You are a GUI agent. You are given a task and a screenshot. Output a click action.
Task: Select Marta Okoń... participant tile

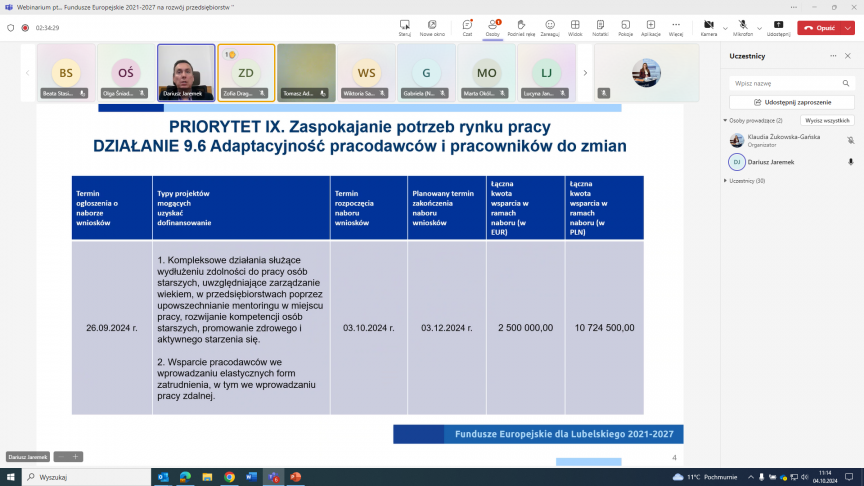click(x=487, y=73)
